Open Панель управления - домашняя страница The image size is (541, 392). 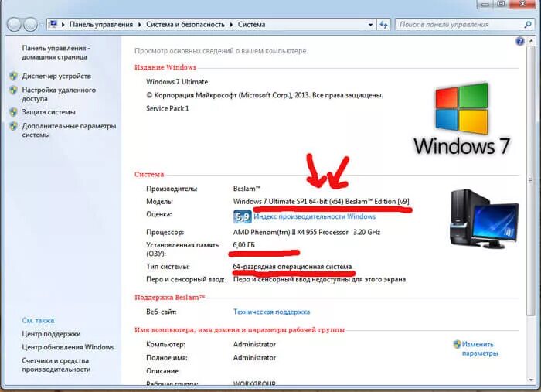pos(56,53)
